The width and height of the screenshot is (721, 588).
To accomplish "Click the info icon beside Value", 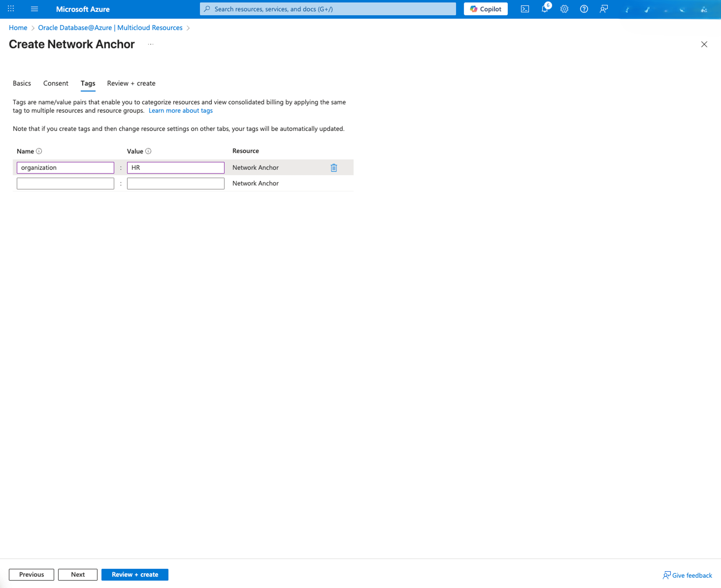I will (148, 151).
